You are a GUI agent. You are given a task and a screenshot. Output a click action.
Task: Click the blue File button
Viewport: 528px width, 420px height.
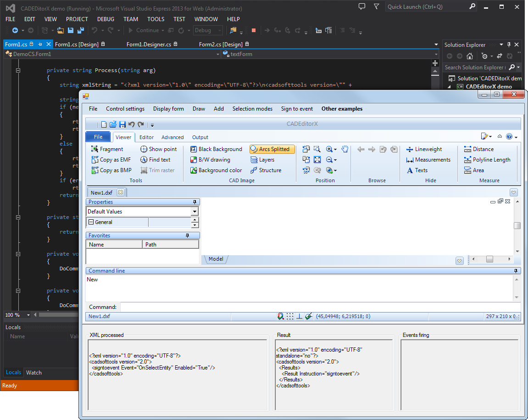tap(98, 137)
